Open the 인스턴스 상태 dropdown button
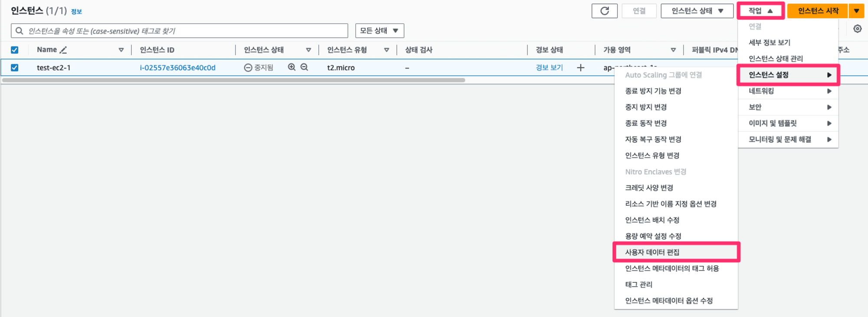This screenshot has height=317, width=868. [697, 11]
